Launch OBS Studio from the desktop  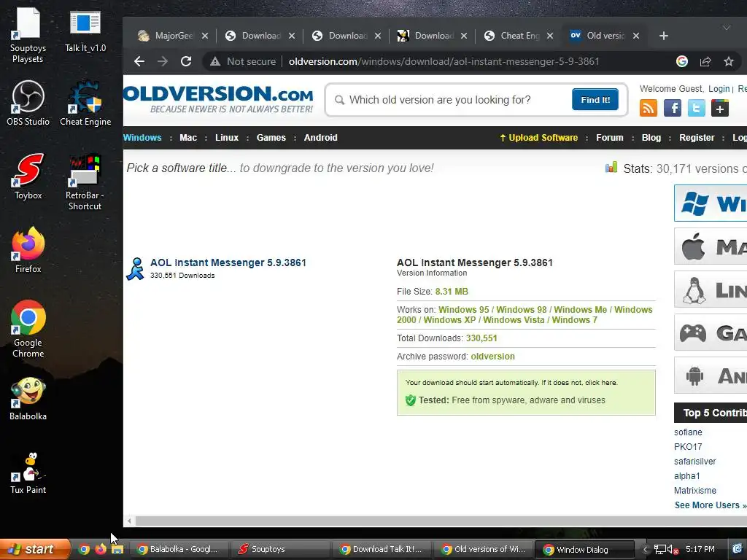point(28,103)
